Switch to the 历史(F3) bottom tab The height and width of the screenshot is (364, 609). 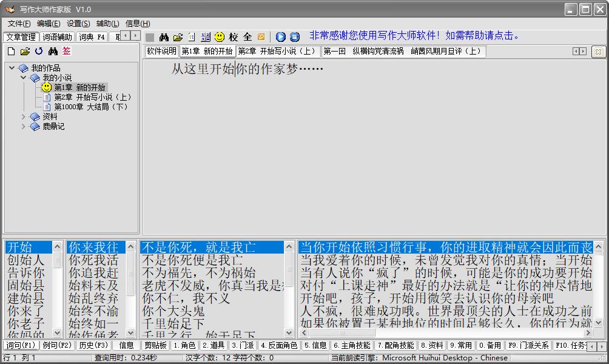pyautogui.click(x=93, y=345)
